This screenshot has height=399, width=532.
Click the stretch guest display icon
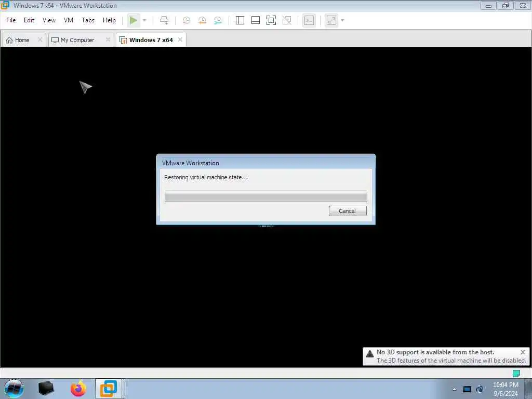(331, 20)
